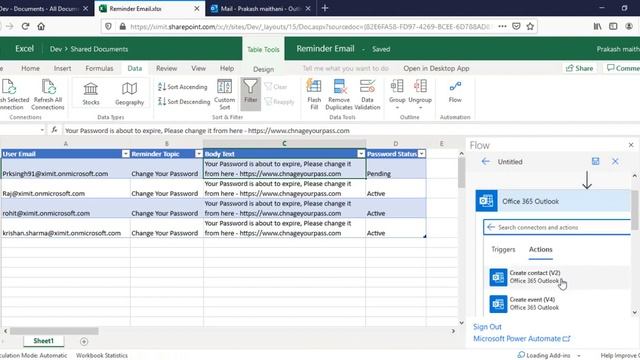
Task: Bookmark this page with star icon
Action: click(x=530, y=26)
